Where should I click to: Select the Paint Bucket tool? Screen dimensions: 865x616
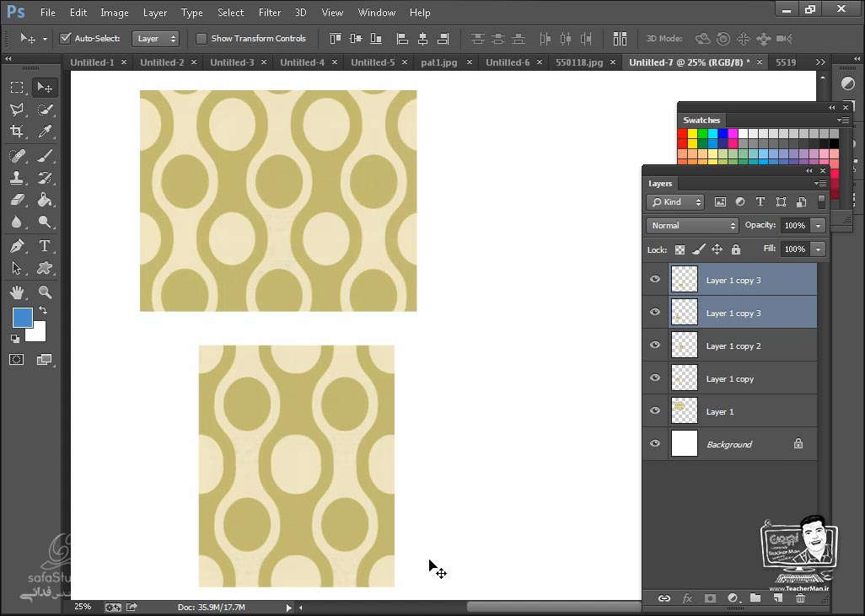(x=45, y=200)
